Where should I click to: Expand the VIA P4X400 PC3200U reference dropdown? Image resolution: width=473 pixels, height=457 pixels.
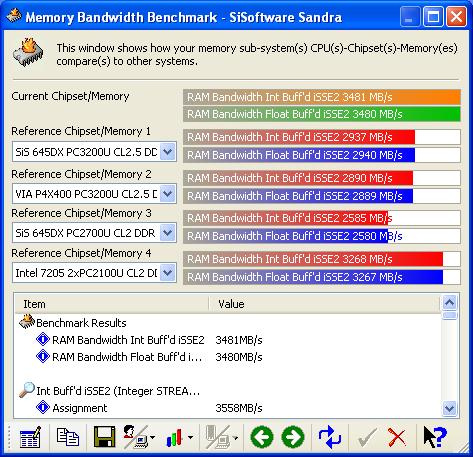[168, 194]
